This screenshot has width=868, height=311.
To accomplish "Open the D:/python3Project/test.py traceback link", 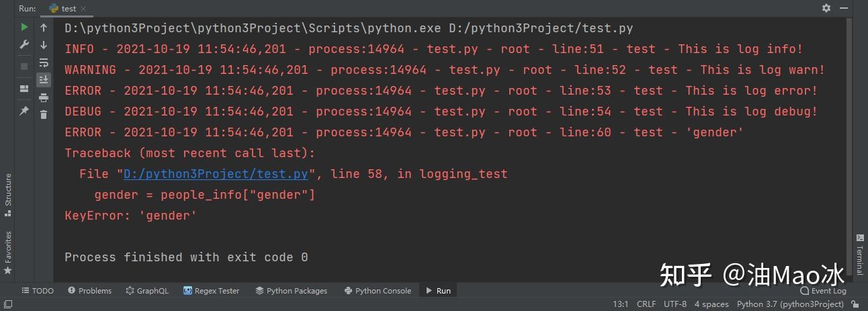I will click(216, 174).
